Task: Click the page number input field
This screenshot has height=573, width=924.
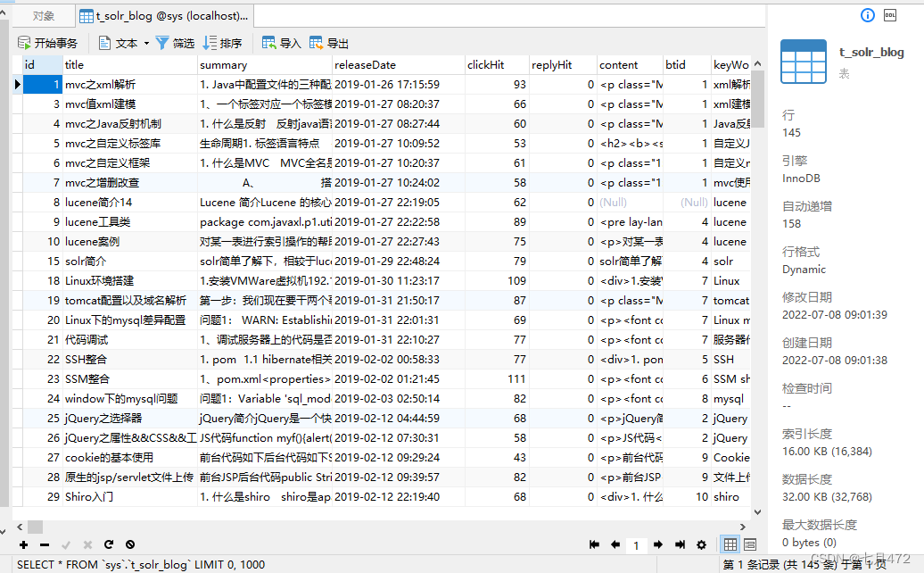Action: point(636,544)
